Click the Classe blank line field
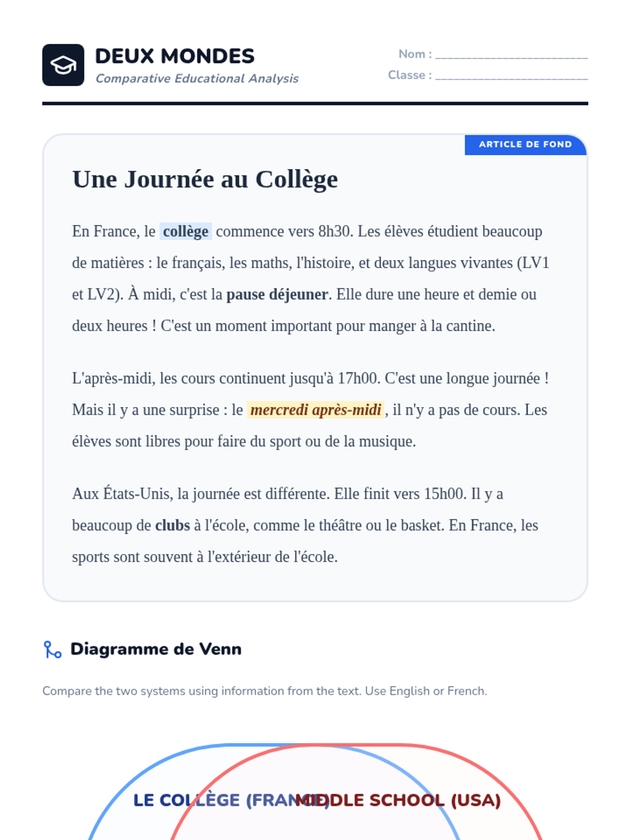The image size is (630, 840). coord(511,75)
